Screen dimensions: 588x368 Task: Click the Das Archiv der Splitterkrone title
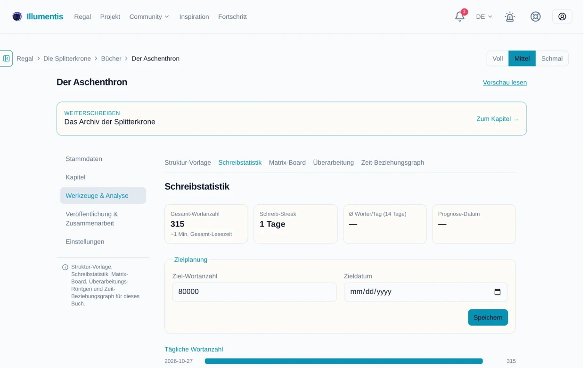(110, 122)
